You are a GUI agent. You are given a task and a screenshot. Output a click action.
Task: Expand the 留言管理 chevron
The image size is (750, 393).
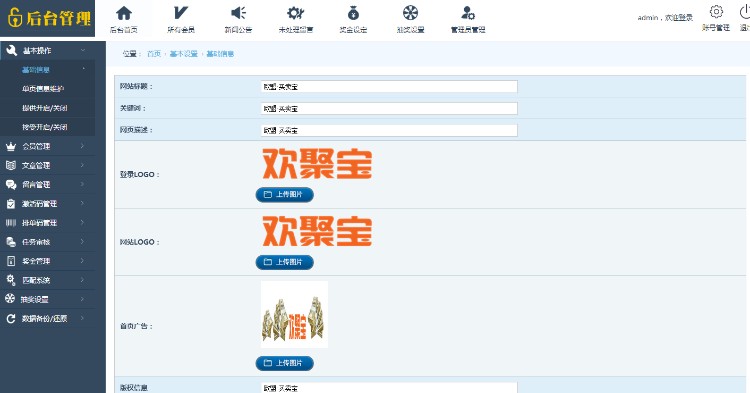82,184
